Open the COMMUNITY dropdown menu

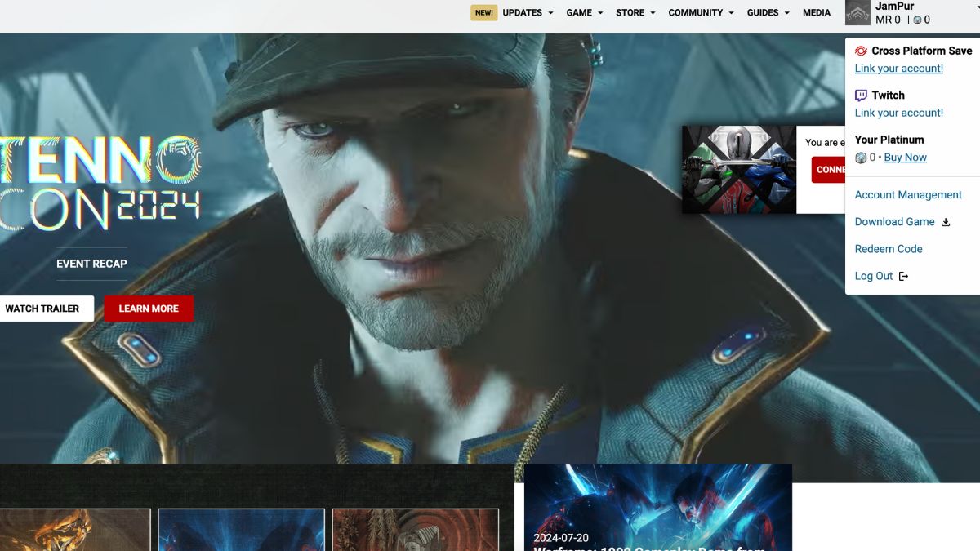click(x=700, y=13)
